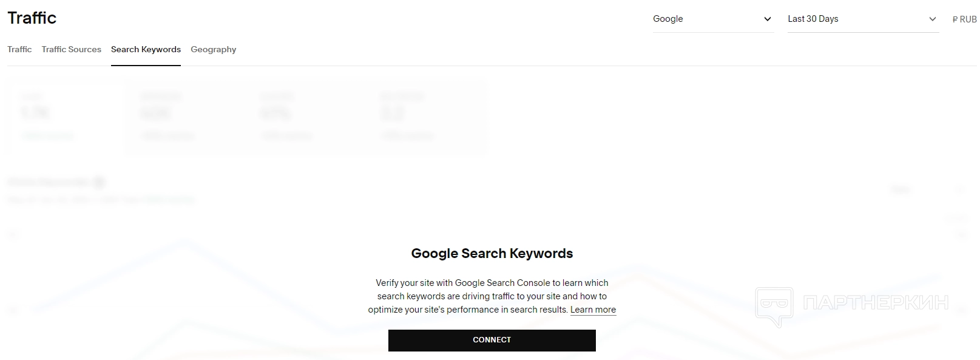
Task: Select the first blurred metric card
Action: coord(66,117)
